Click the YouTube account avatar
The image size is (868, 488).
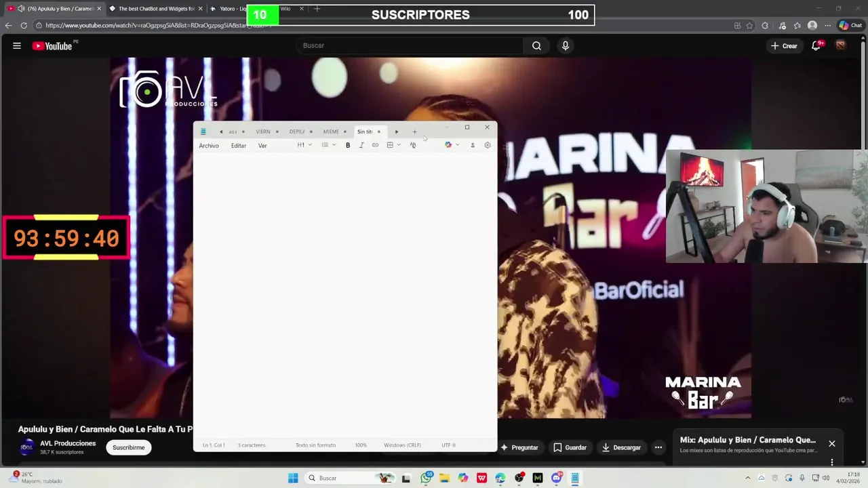click(x=840, y=45)
